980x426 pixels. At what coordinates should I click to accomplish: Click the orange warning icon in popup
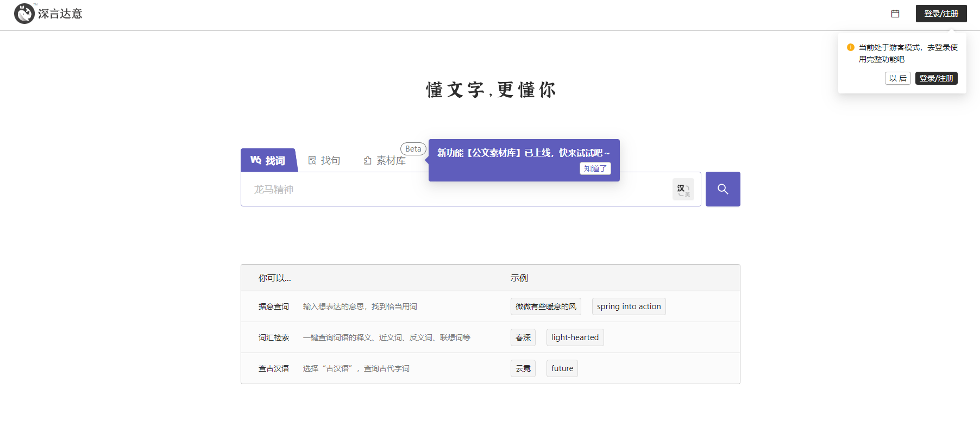(x=851, y=47)
